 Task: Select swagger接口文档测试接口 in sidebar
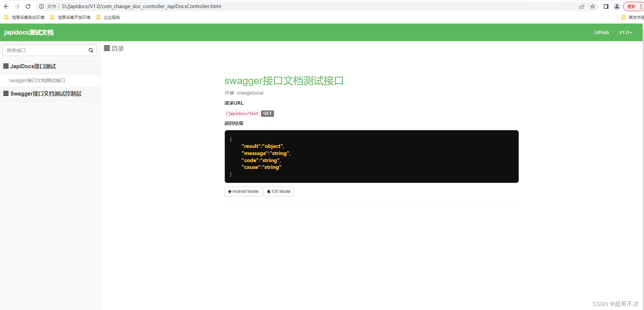tap(37, 80)
